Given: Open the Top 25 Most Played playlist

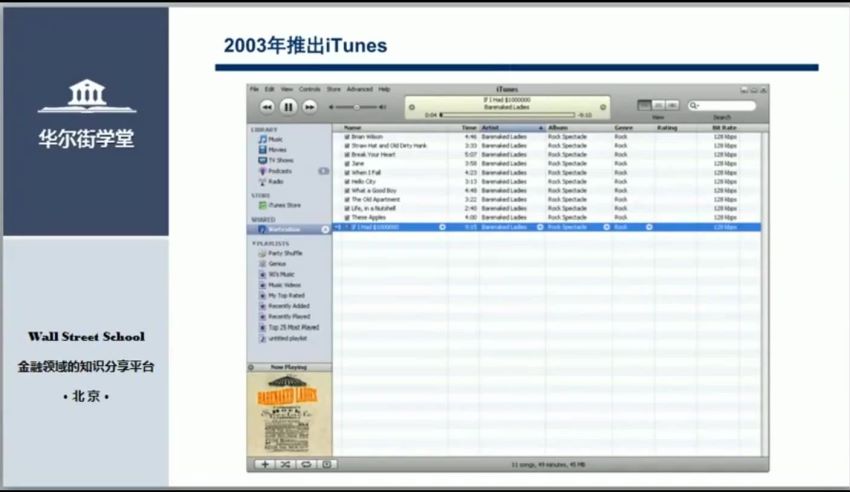Looking at the screenshot, I should coord(289,327).
